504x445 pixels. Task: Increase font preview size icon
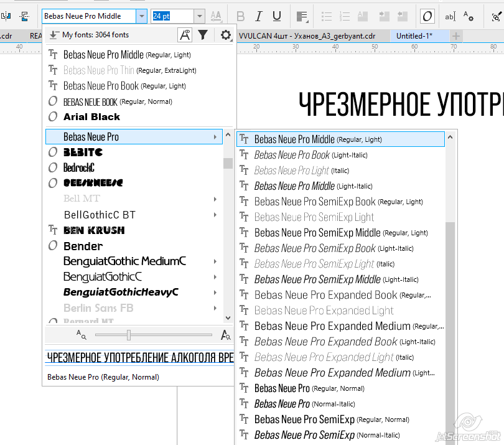[x=226, y=335]
